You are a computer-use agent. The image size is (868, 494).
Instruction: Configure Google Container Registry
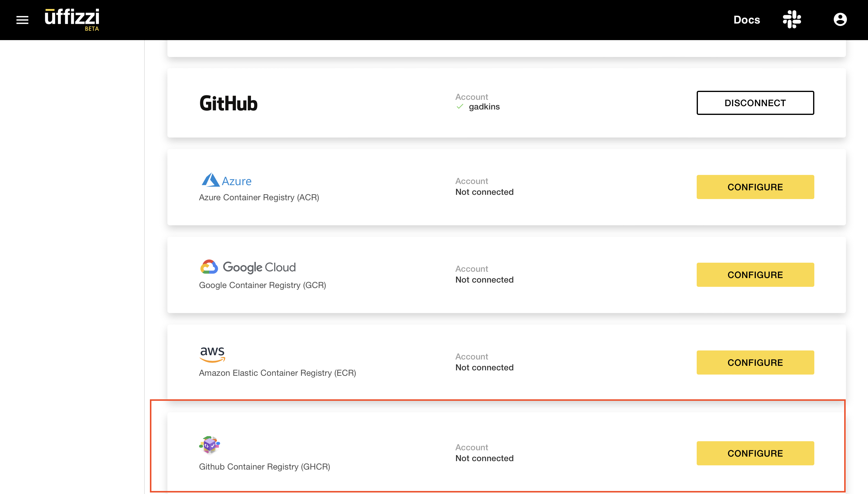coord(755,274)
